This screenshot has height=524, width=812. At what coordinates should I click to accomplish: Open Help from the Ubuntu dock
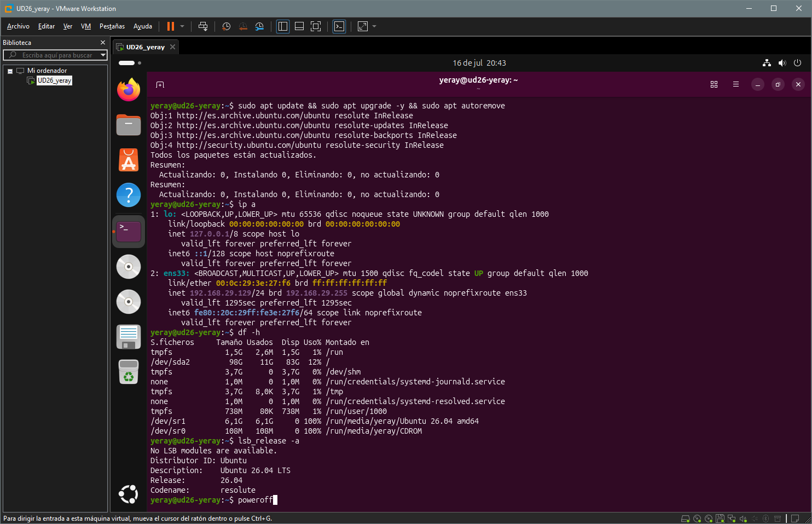pos(129,195)
